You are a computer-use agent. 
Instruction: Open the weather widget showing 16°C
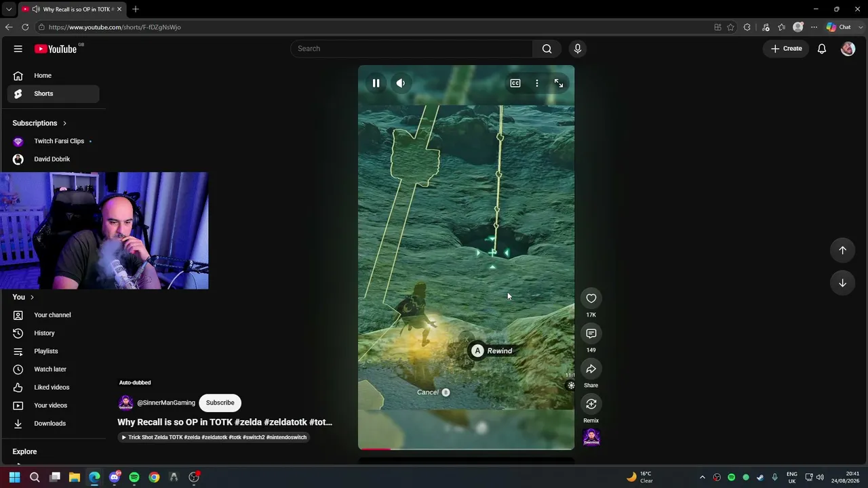click(x=639, y=477)
